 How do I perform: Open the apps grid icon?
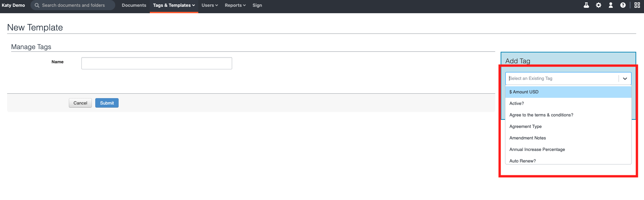point(637,5)
